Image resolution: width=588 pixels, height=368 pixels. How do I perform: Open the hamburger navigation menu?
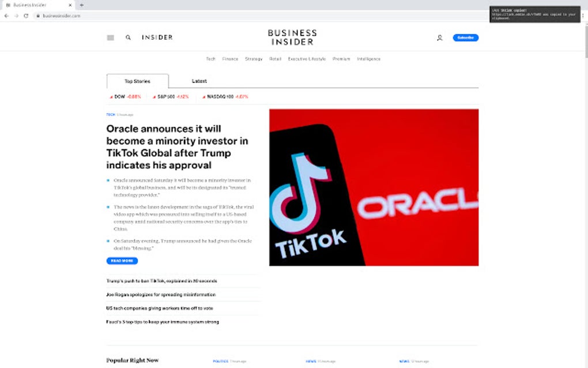tap(110, 37)
